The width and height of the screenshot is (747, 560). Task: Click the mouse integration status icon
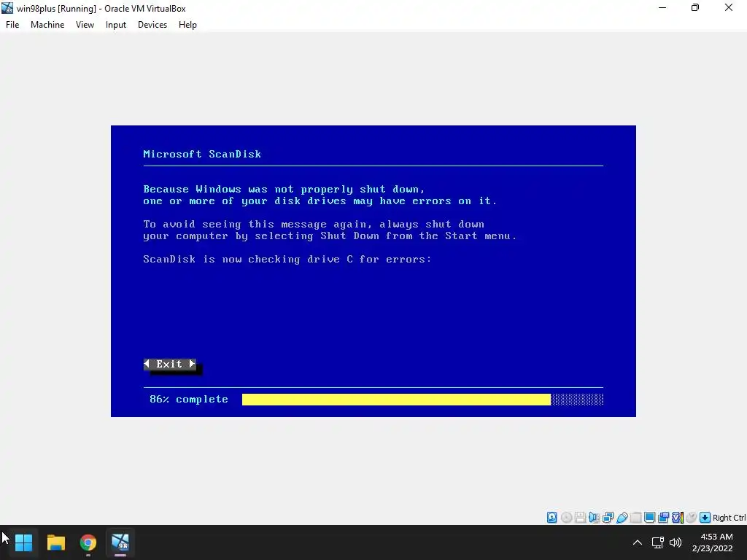click(x=692, y=517)
